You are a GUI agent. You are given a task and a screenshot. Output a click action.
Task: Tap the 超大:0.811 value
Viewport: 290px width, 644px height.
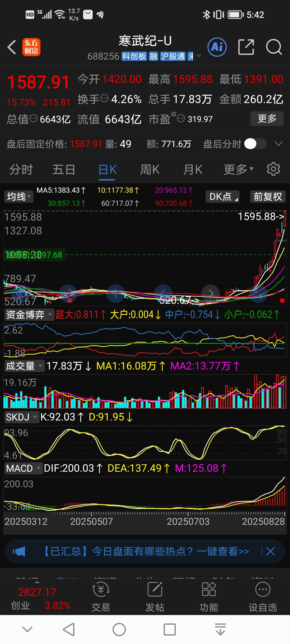tap(81, 314)
